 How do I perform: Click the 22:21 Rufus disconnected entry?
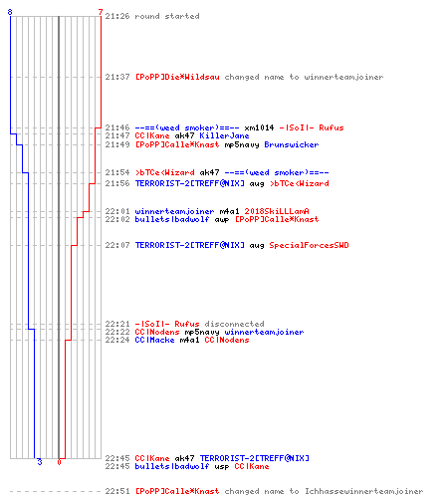pos(184,324)
